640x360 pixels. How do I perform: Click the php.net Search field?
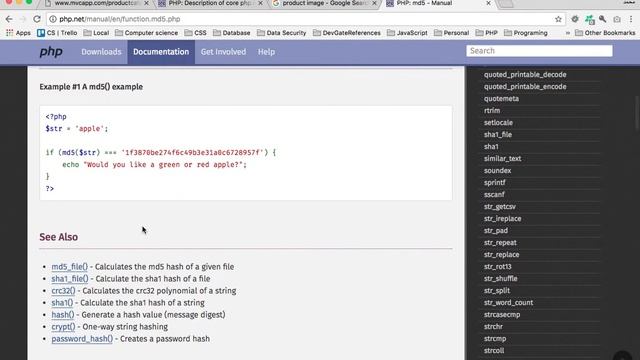539,51
